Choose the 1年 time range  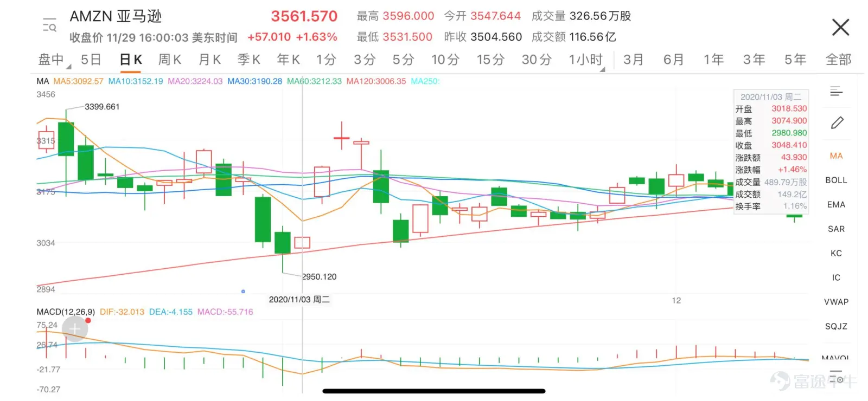(713, 60)
